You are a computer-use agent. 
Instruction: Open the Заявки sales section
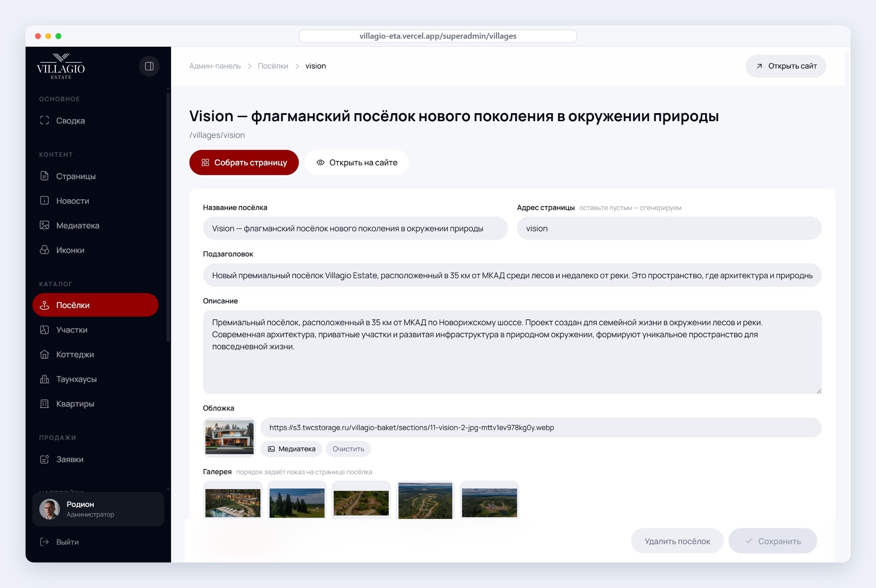point(95,460)
